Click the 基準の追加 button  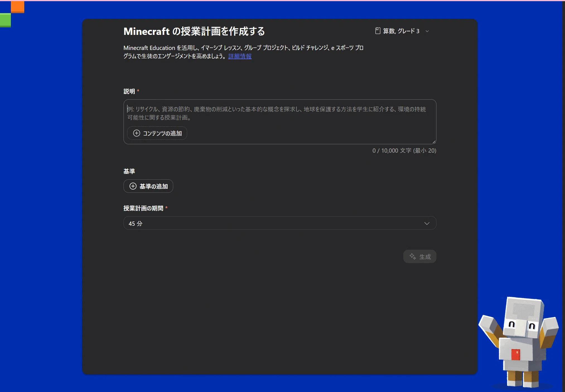(148, 186)
